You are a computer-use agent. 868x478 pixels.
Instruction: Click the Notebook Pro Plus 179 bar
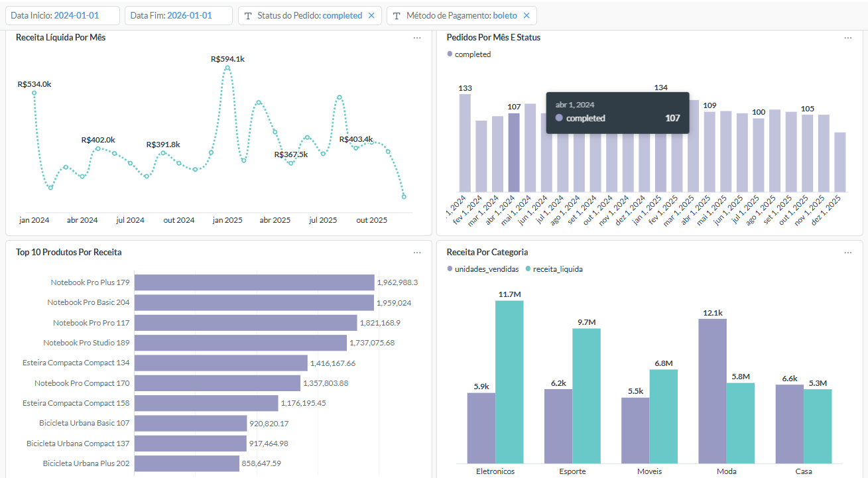pos(255,282)
